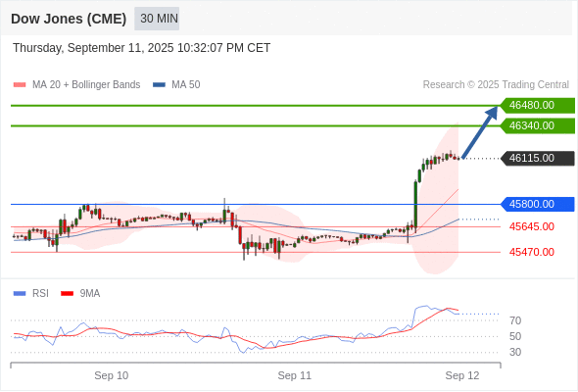Click the RSI 30 level label
Viewport: 578px width, 392px height.
click(x=515, y=352)
